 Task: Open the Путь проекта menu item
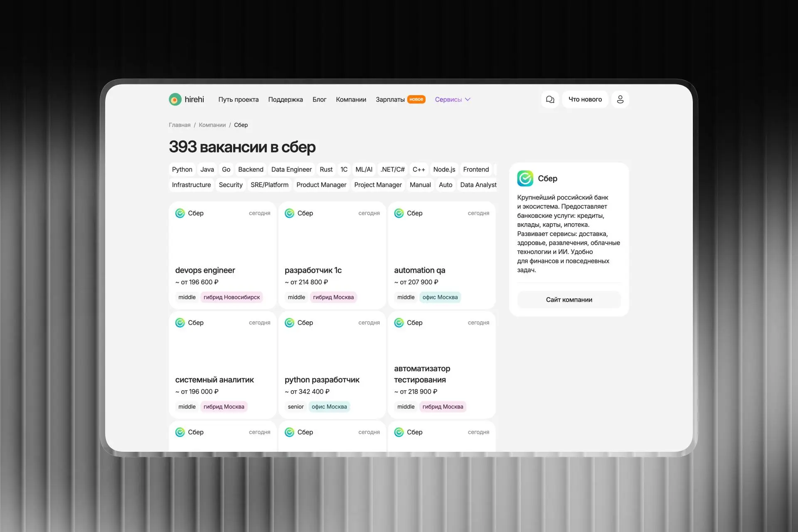click(x=239, y=99)
